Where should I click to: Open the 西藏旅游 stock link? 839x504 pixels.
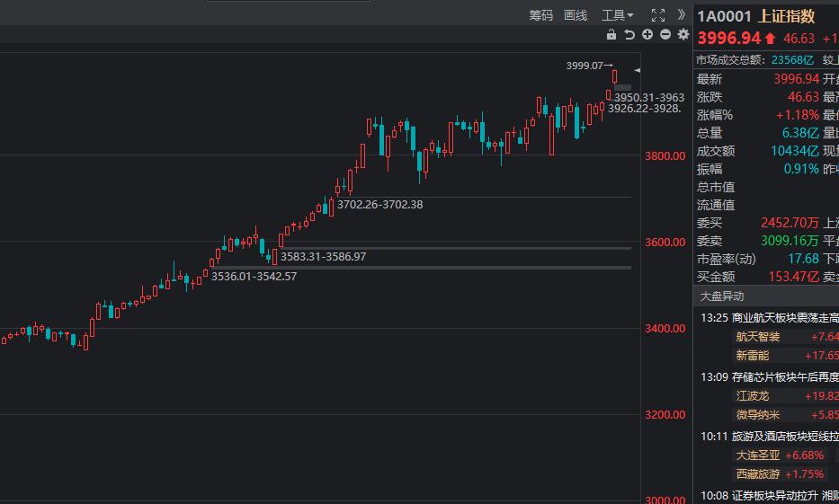758,474
